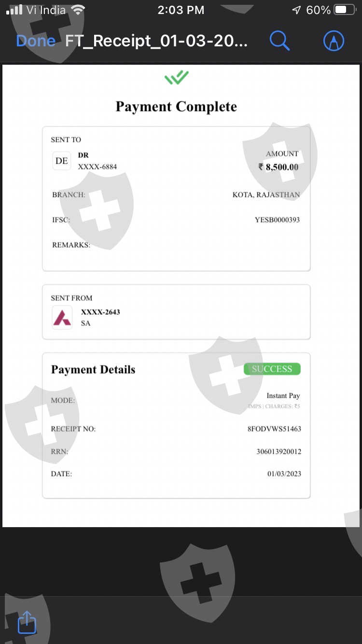Tap the Wi-Fi status icon
Screen dimensions: 362x644
click(77, 10)
